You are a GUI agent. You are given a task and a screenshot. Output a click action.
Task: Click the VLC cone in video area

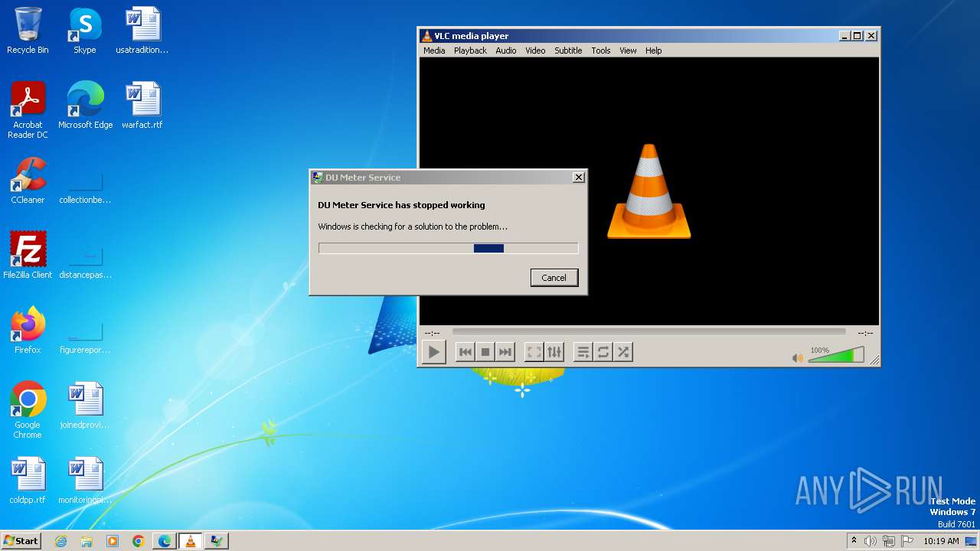click(x=648, y=191)
